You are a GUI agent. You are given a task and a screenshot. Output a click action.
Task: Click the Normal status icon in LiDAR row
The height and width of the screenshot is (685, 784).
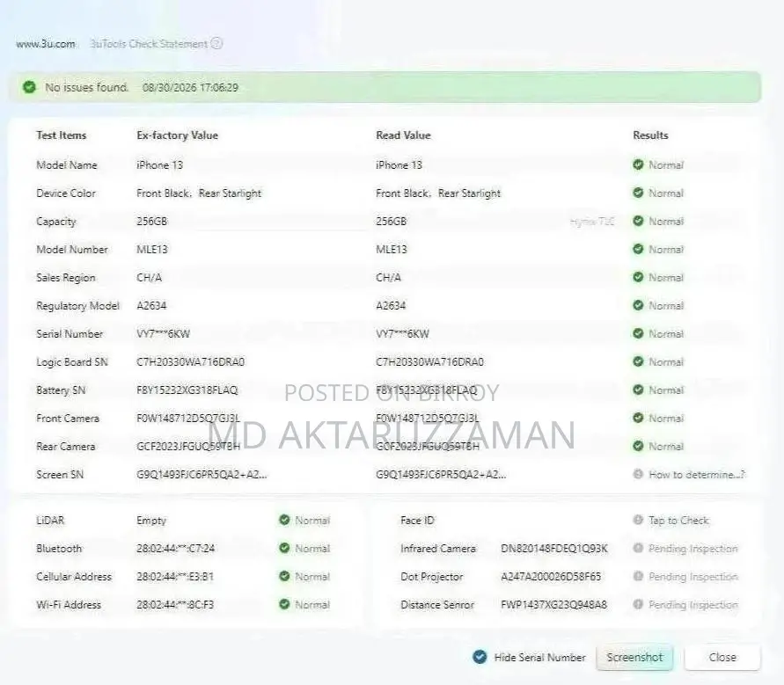(284, 520)
